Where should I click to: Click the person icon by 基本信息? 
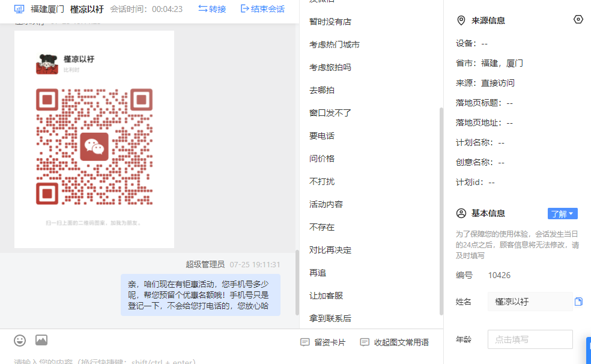(461, 213)
